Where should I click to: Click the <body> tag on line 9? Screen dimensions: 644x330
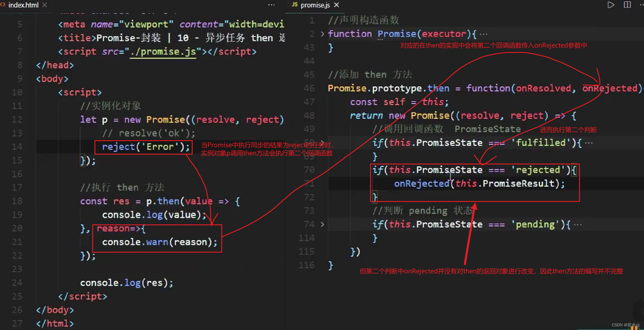(x=52, y=79)
